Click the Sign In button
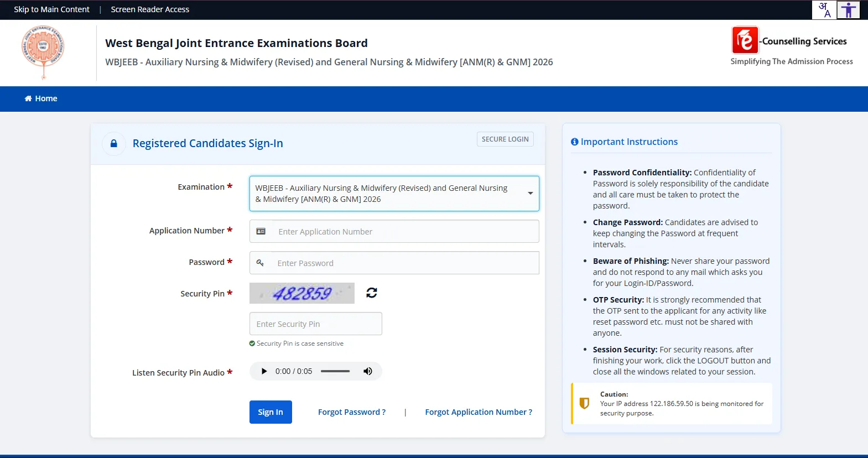The width and height of the screenshot is (868, 458). point(271,412)
